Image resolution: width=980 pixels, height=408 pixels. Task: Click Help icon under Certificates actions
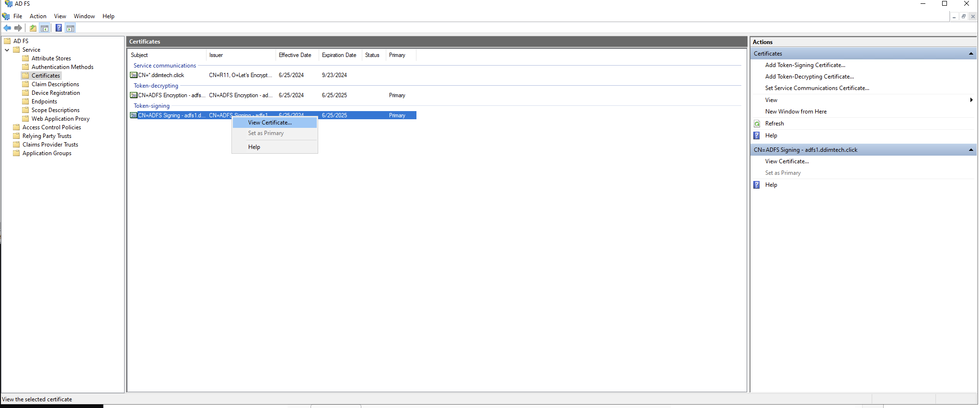tap(757, 136)
